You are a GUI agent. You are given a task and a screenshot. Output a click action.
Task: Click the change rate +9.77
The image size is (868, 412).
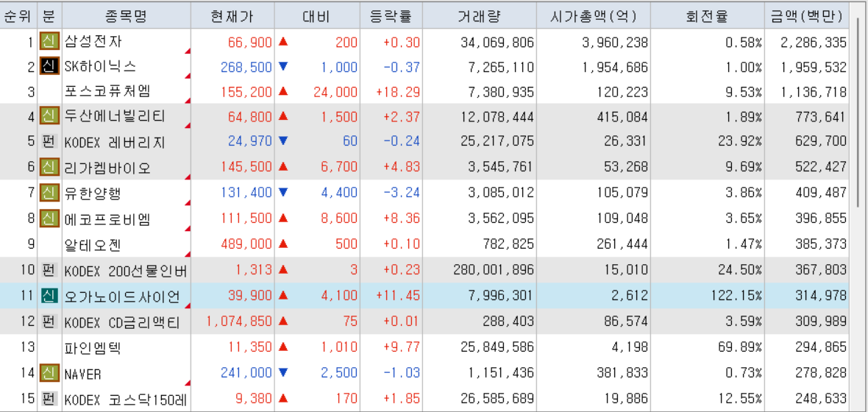[x=402, y=347]
